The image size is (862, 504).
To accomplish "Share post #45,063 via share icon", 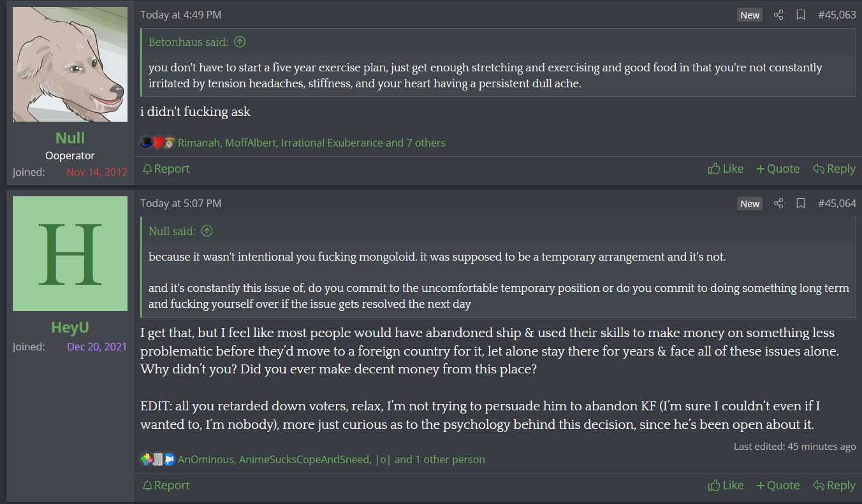I will 778,15.
